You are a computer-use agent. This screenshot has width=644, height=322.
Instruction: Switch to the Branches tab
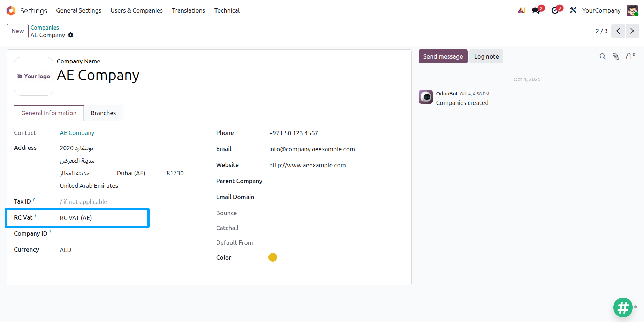click(103, 113)
